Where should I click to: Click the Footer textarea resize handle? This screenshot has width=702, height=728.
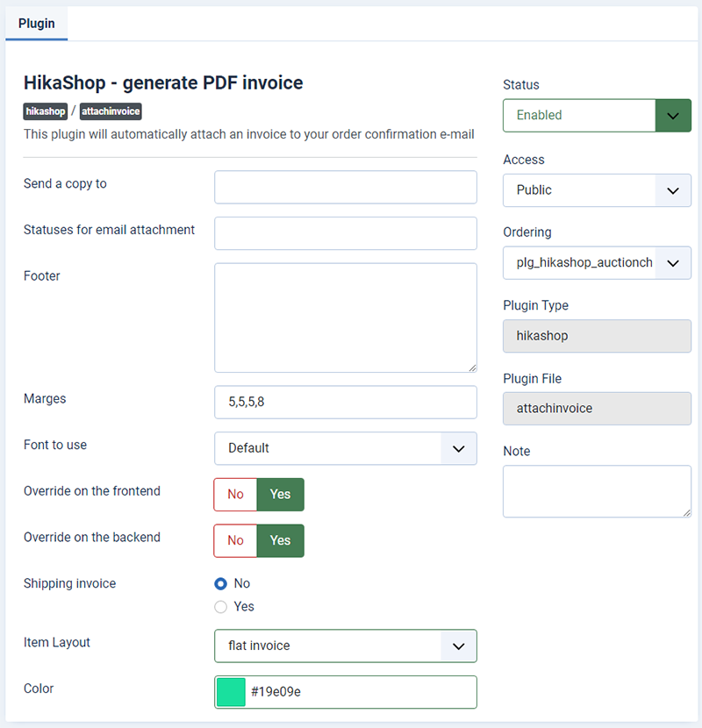[x=472, y=368]
